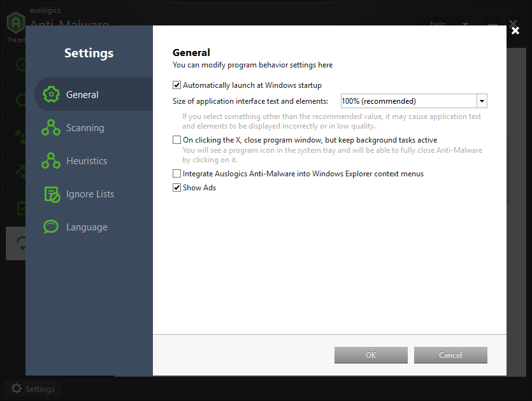Close the Settings dialog with white X
The height and width of the screenshot is (401, 532).
[x=515, y=31]
